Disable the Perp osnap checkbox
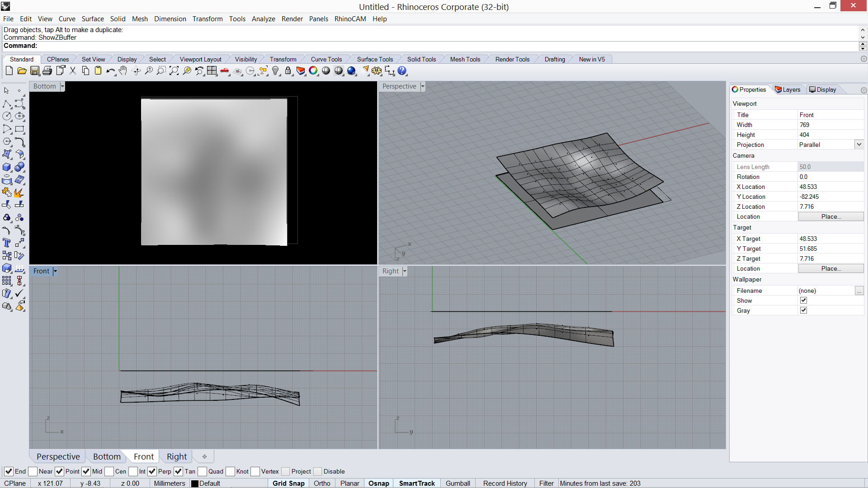This screenshot has width=868, height=488. point(152,471)
